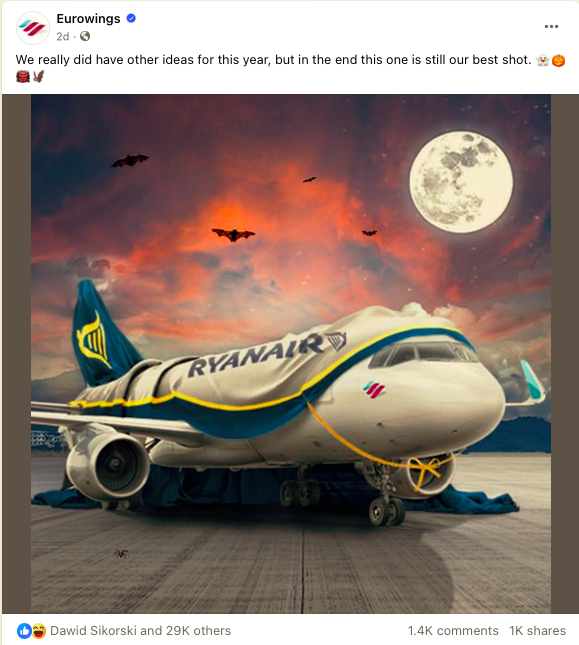This screenshot has height=645, width=579.
Task: Click the Eurowings logo on the fuselage
Action: pyautogui.click(x=374, y=390)
